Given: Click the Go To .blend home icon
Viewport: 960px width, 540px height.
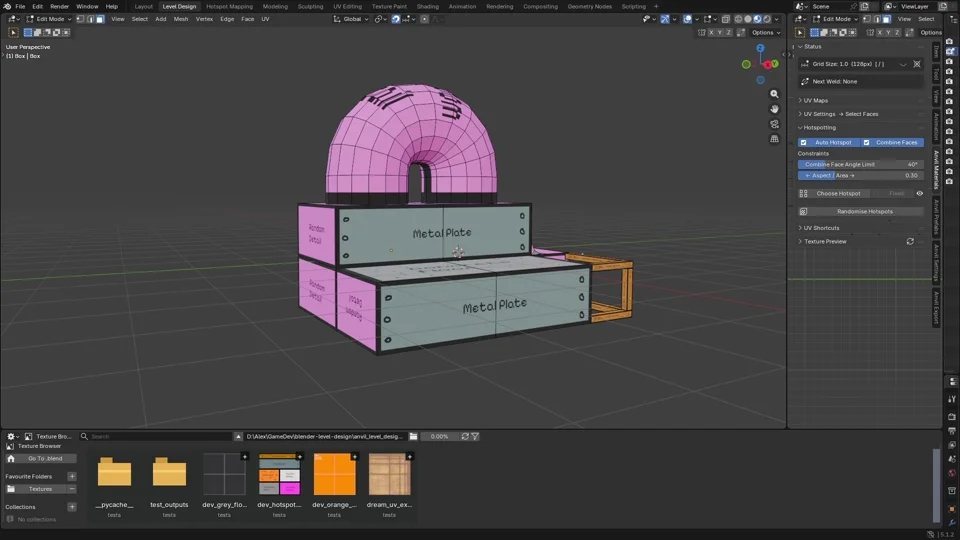Looking at the screenshot, I should coord(11,459).
